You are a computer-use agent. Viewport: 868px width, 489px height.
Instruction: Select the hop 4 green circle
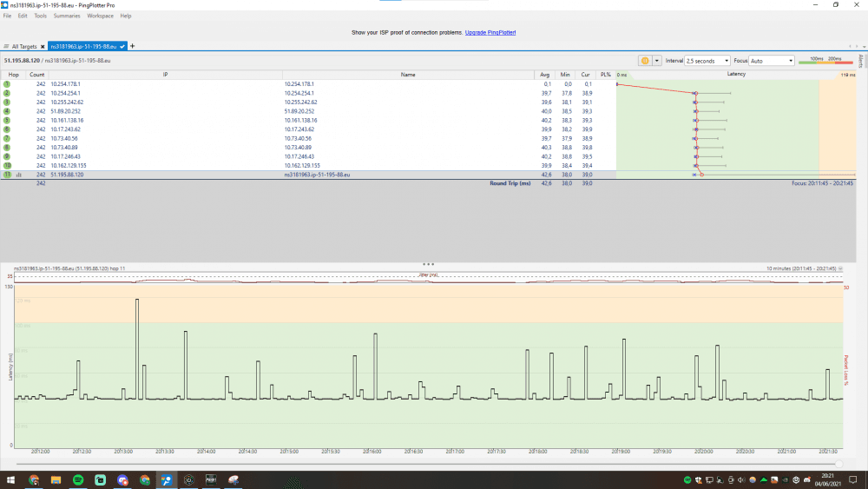(7, 111)
